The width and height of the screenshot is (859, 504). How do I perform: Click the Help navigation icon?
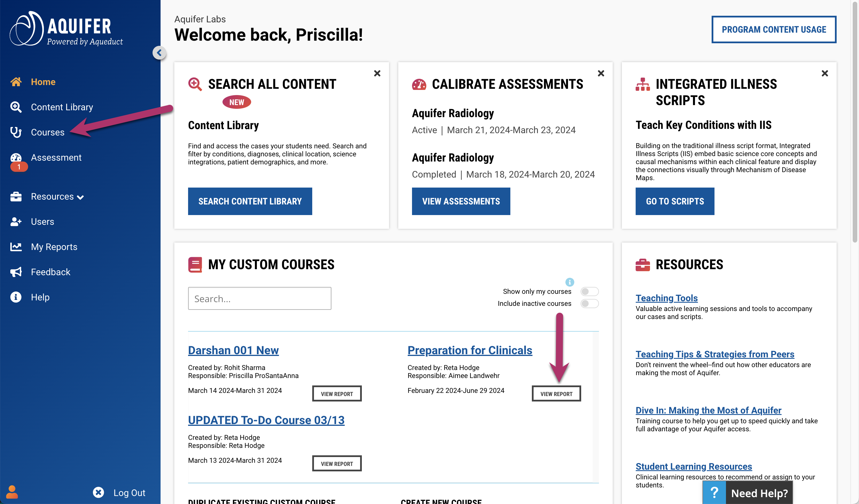16,297
